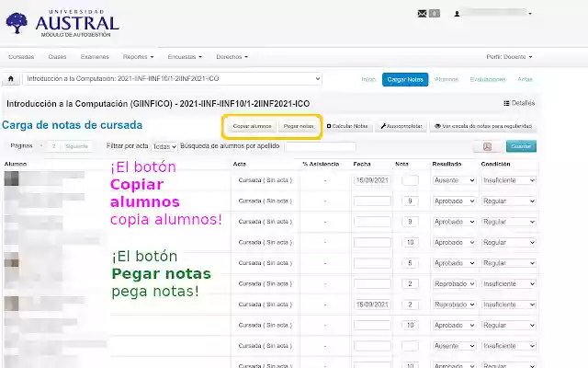588x368 pixels.
Task: Open Condición dropdown in the nota 5 row
Action: pos(508,263)
